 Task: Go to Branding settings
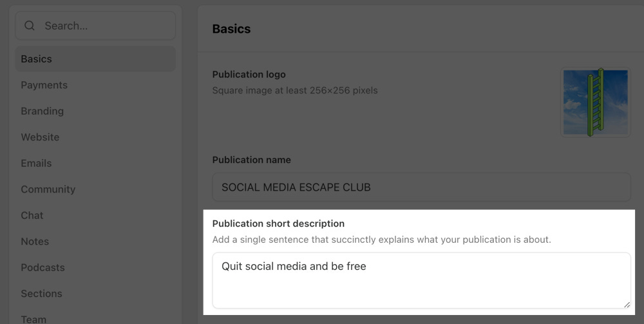click(42, 111)
